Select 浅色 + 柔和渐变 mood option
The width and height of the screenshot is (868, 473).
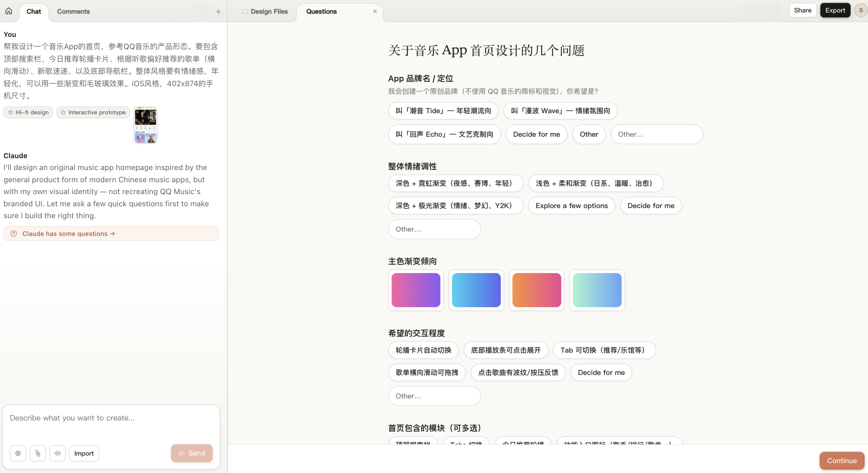pyautogui.click(x=595, y=183)
